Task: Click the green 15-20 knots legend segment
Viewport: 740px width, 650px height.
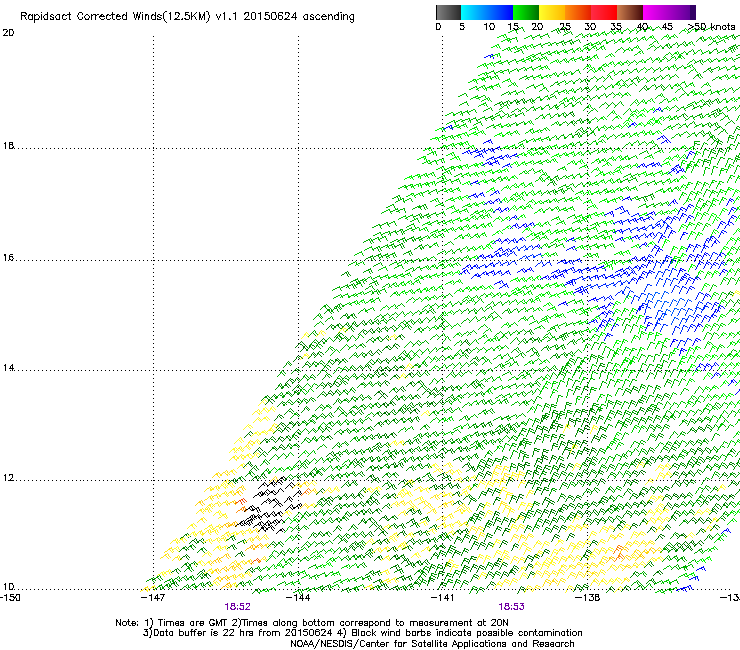Action: click(526, 12)
